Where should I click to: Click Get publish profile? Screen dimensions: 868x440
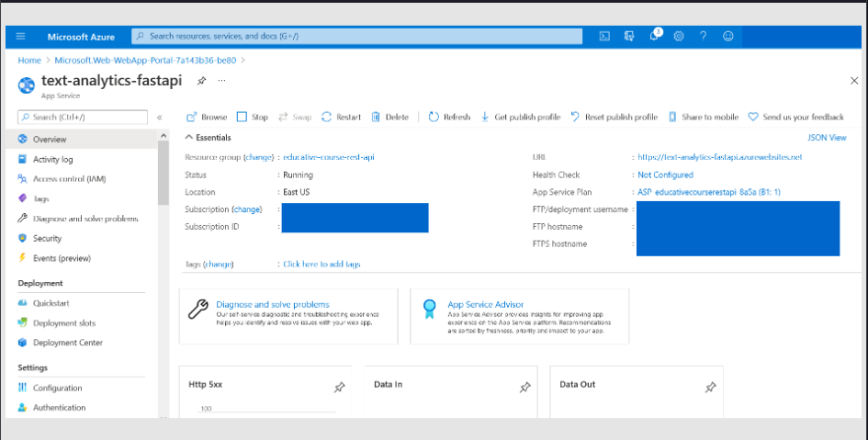click(x=521, y=117)
